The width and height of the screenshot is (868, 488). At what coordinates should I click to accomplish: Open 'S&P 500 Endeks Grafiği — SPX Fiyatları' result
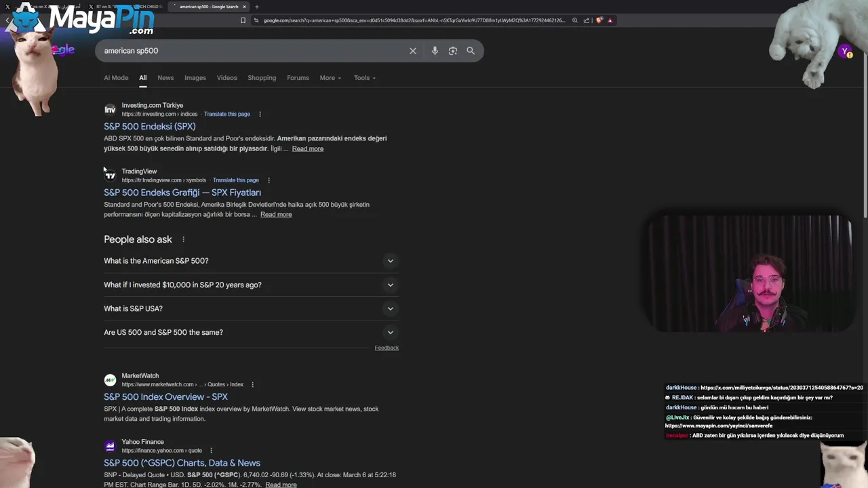click(x=182, y=192)
